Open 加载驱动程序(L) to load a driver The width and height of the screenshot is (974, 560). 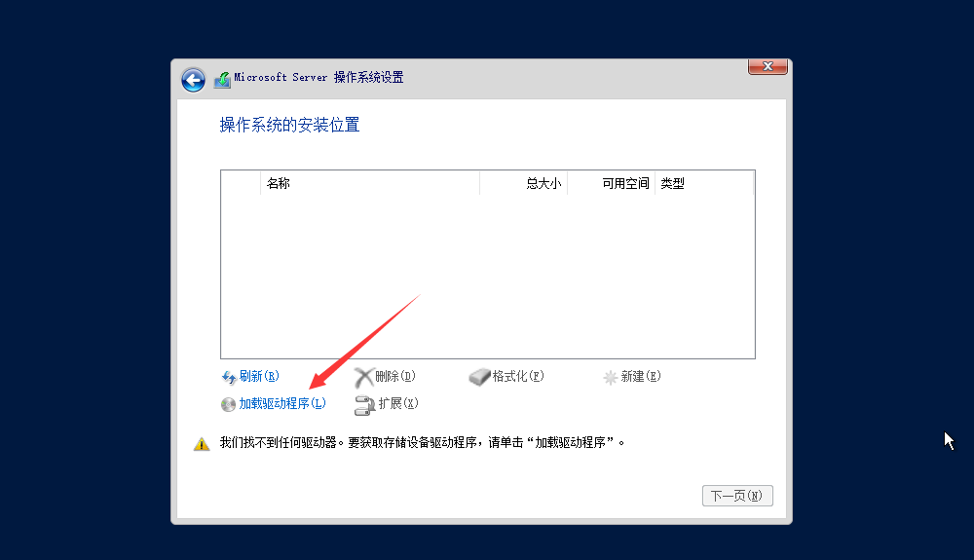click(x=282, y=403)
